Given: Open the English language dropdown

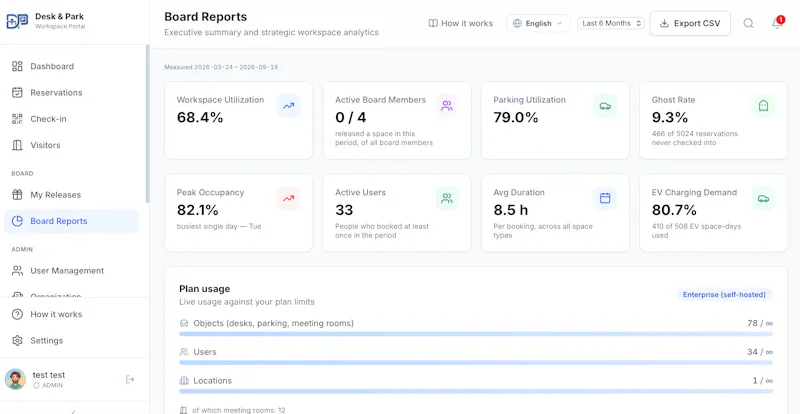Looking at the screenshot, I should point(538,23).
